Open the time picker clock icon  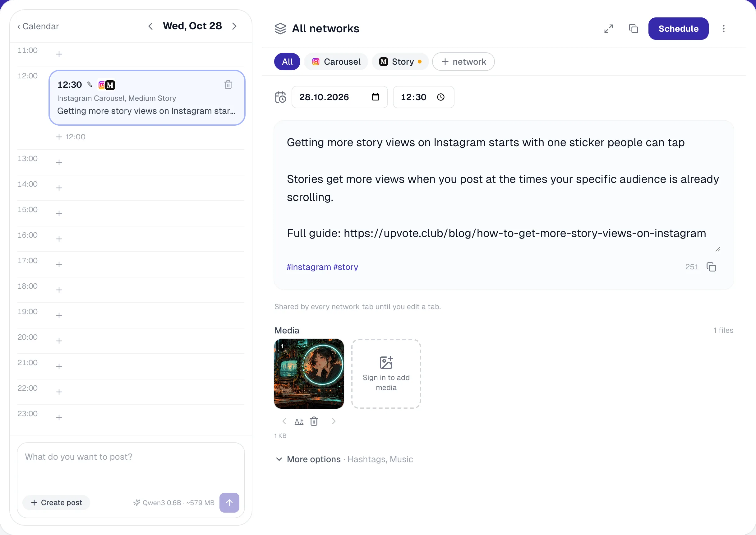click(440, 97)
